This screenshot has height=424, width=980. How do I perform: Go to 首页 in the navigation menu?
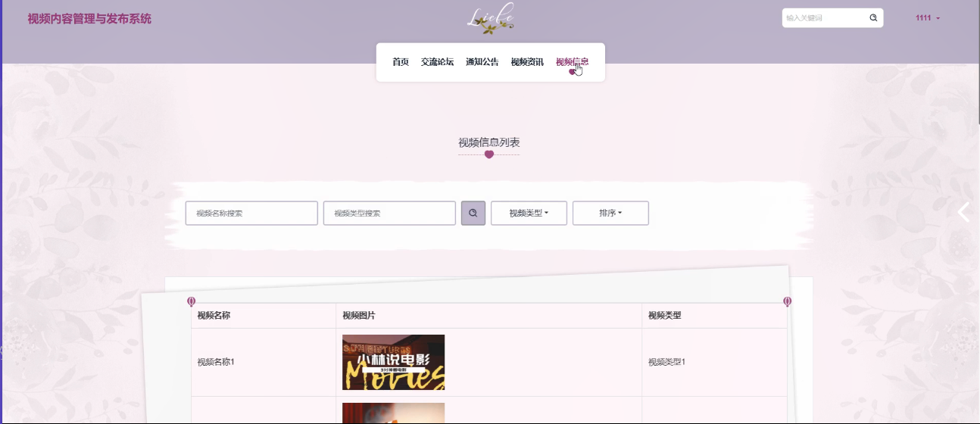401,62
